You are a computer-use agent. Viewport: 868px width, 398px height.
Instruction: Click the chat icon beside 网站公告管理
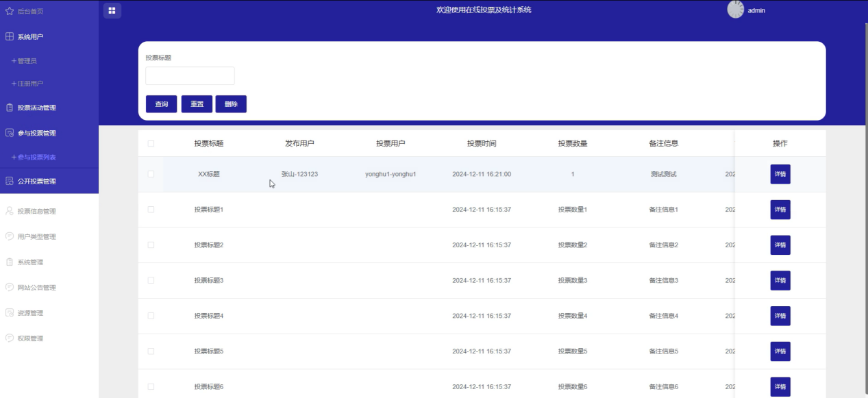[x=10, y=288]
